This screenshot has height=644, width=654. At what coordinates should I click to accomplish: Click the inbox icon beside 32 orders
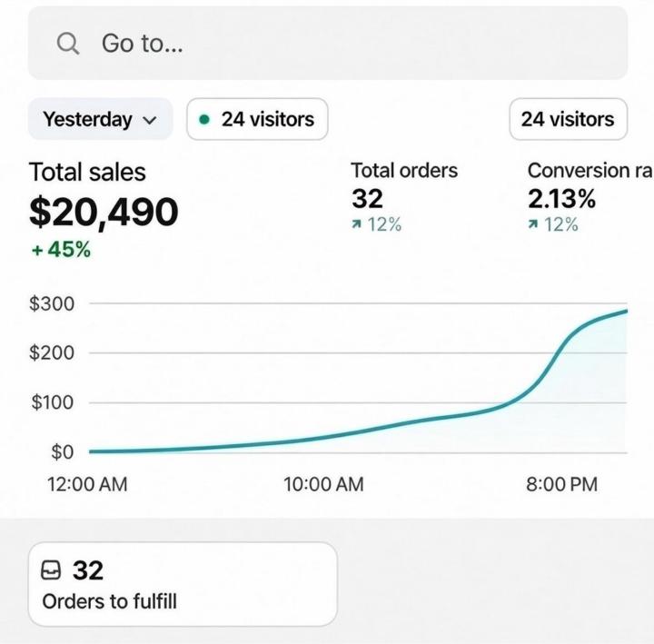pyautogui.click(x=53, y=570)
